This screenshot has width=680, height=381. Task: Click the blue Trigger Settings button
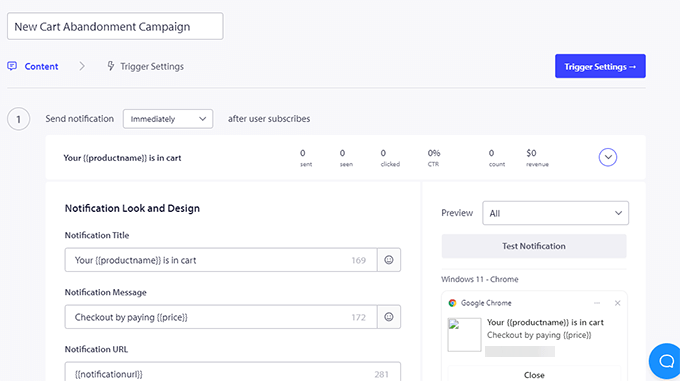click(x=600, y=66)
